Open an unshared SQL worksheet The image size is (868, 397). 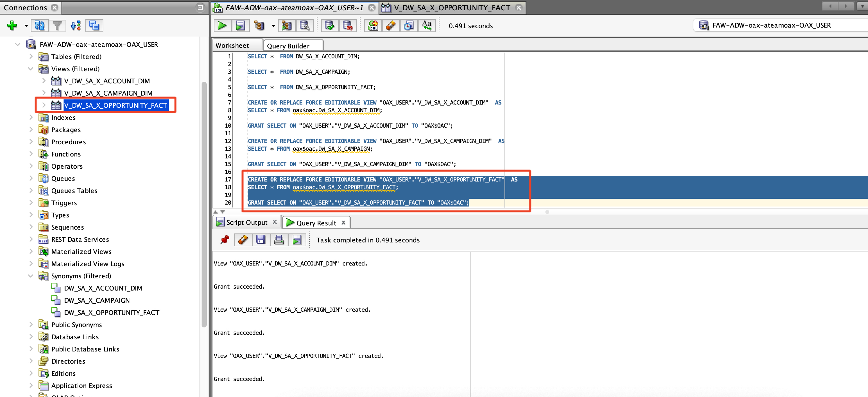point(373,25)
